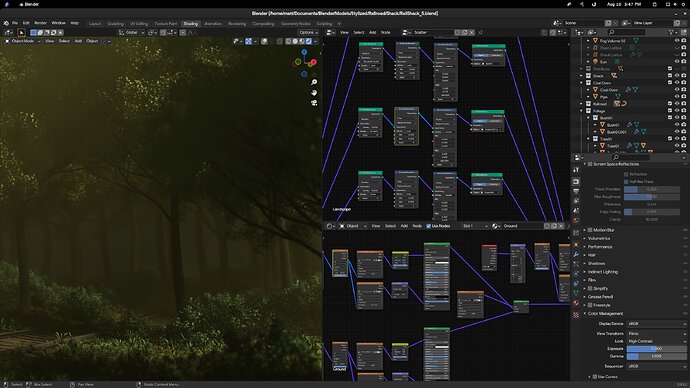
Task: Switch to the Layout workspace tab
Action: [x=95, y=24]
